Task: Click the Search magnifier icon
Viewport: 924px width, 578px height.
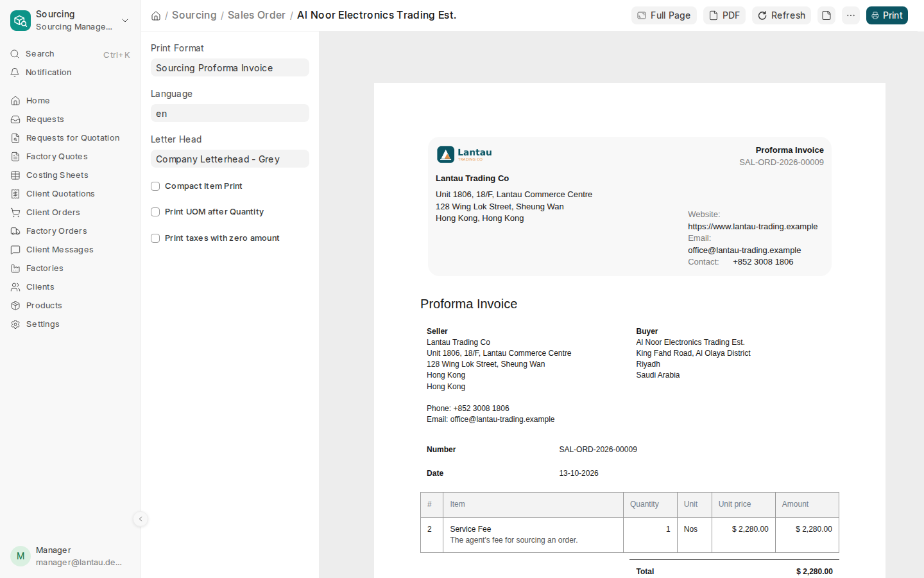Action: click(15, 54)
